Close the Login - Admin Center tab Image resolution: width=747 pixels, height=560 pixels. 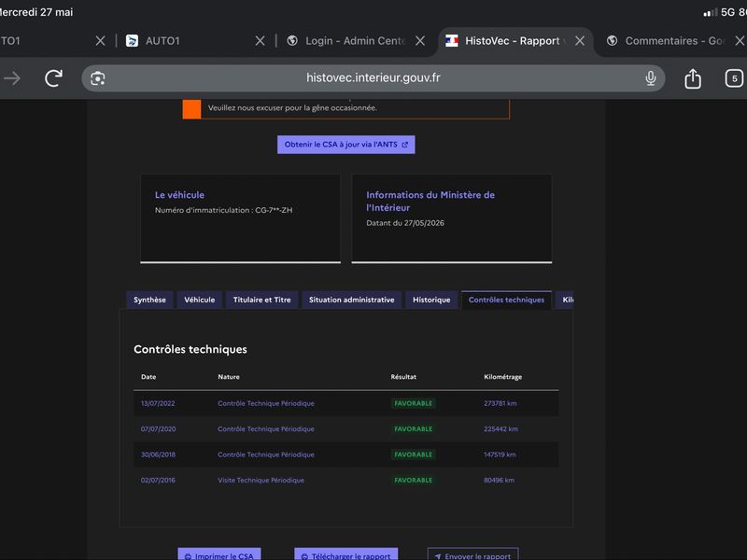[x=419, y=41]
